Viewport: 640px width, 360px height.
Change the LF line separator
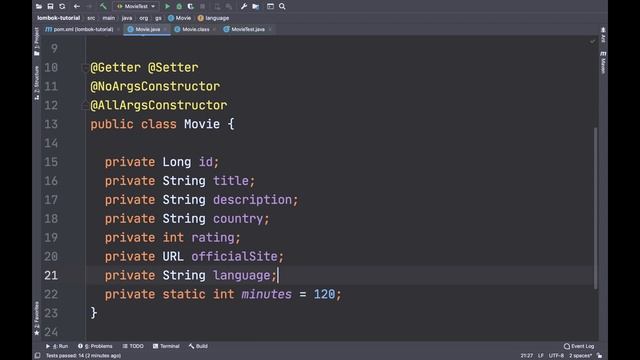pos(541,356)
